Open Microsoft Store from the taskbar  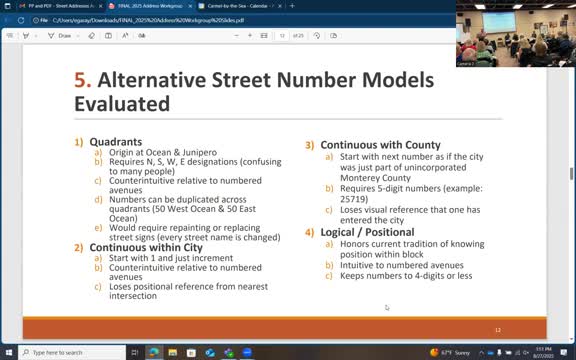[191, 353]
